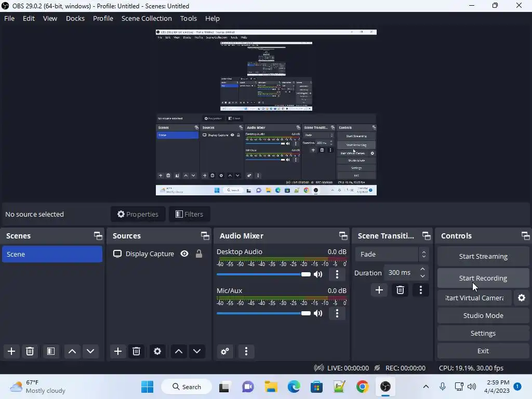The height and width of the screenshot is (399, 532).
Task: Pop out the Scenes dock
Action: click(x=98, y=236)
